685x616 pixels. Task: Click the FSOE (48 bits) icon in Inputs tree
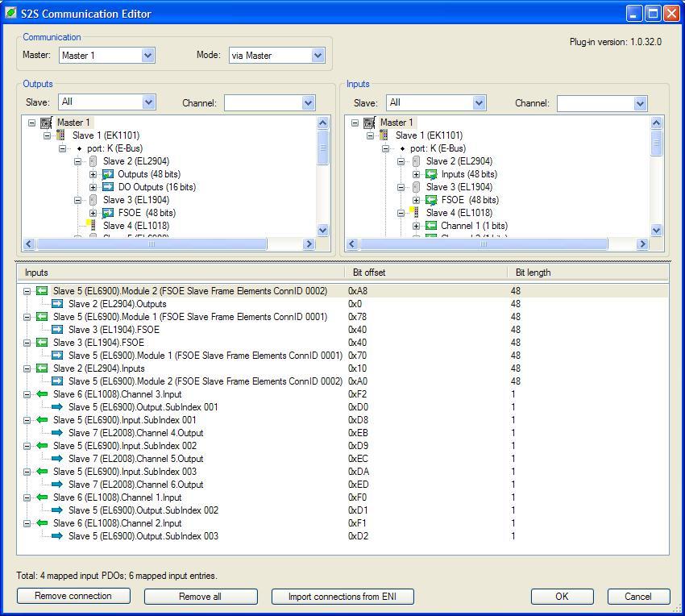pos(431,200)
